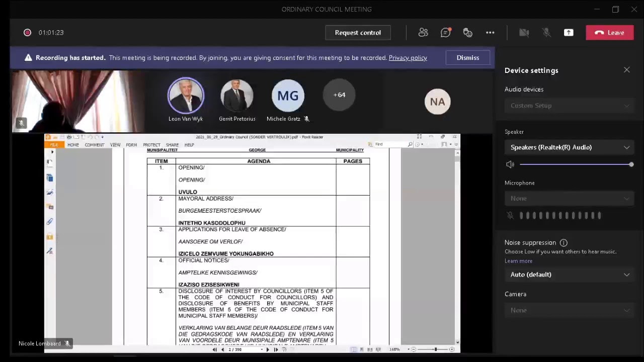
Task: Select Gerrit Pretorius's participant avatar
Action: coord(237,95)
